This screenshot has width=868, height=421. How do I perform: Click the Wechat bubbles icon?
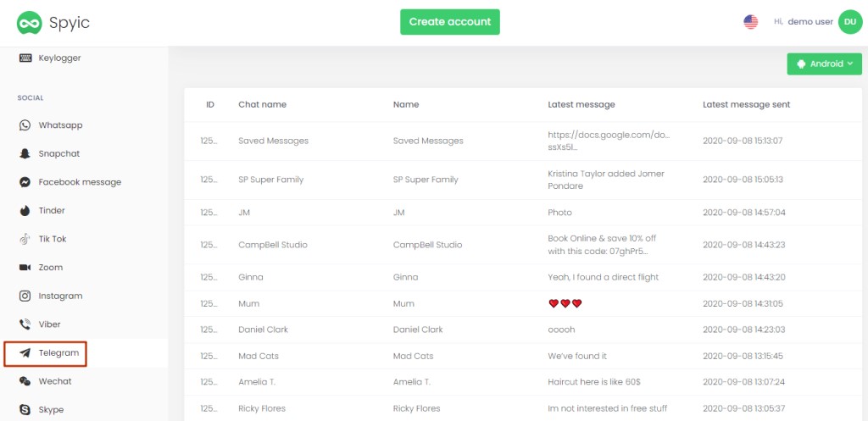pyautogui.click(x=25, y=381)
